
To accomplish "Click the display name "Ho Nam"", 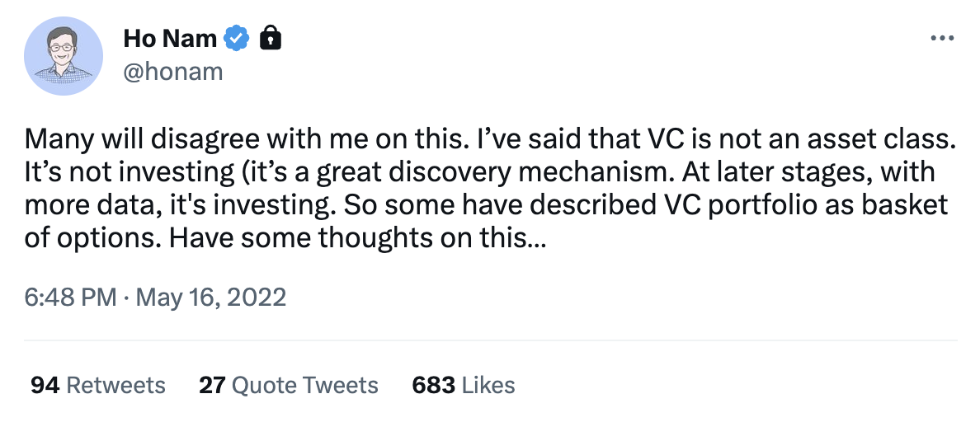I will (170, 38).
